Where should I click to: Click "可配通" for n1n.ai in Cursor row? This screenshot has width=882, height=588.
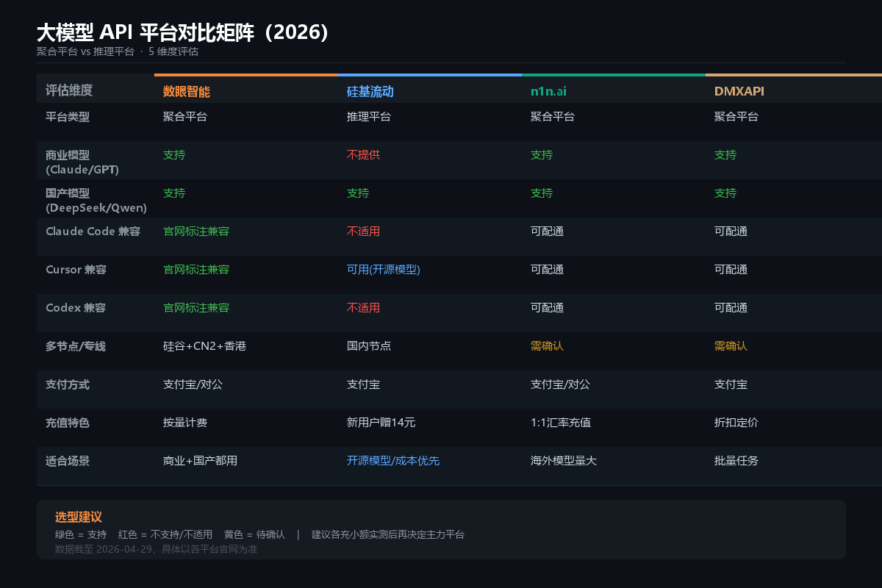point(547,269)
